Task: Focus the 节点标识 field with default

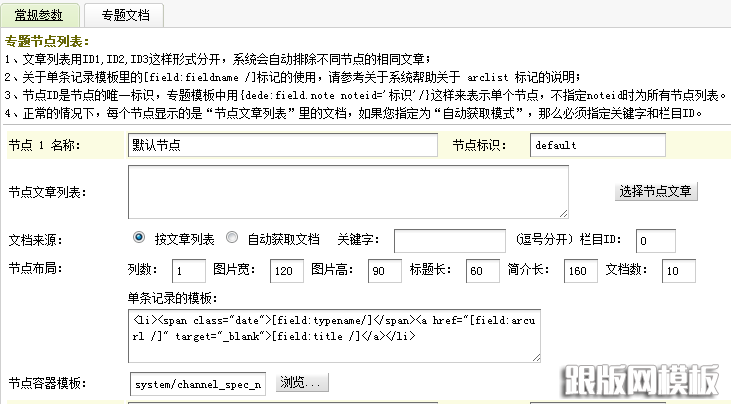Action: coord(597,145)
